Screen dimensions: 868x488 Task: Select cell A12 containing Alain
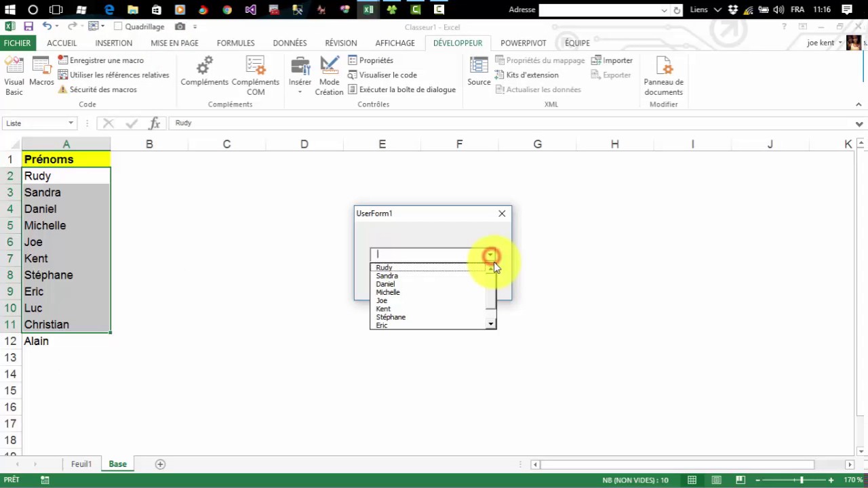66,341
